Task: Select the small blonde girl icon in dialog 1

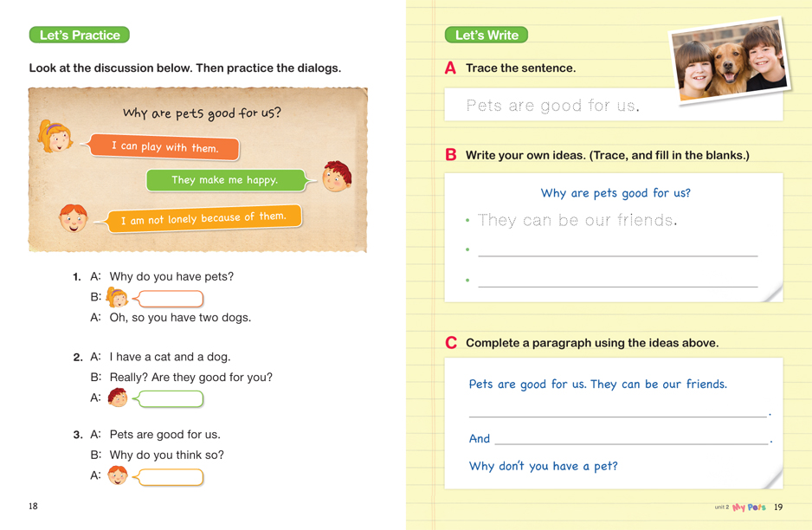Action: click(x=117, y=298)
